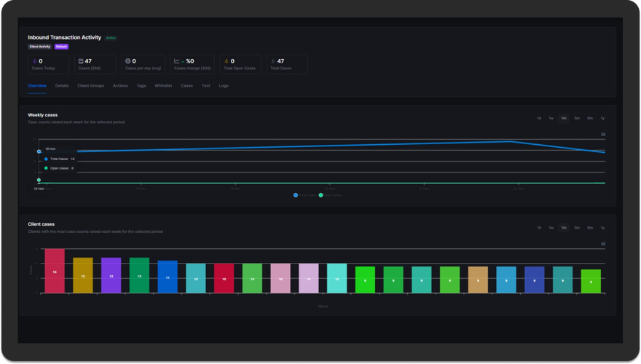Viewport: 641px width, 364px height.
Task: Click the blue Total Cases point at 16 Nov
Action: point(39,151)
